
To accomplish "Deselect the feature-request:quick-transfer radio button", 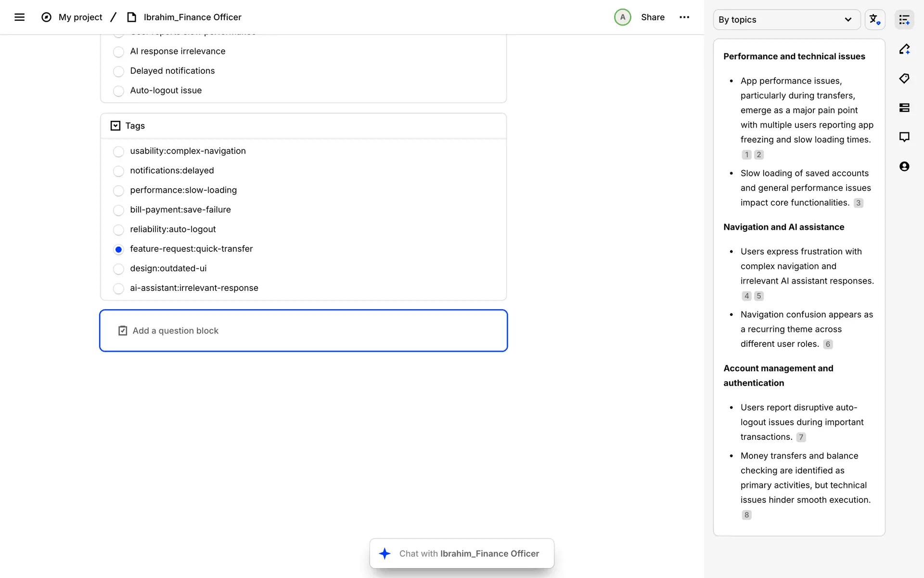I will (118, 250).
